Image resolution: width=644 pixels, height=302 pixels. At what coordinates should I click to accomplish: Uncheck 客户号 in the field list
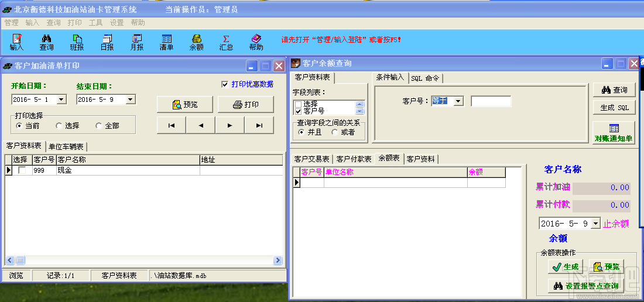tap(298, 111)
